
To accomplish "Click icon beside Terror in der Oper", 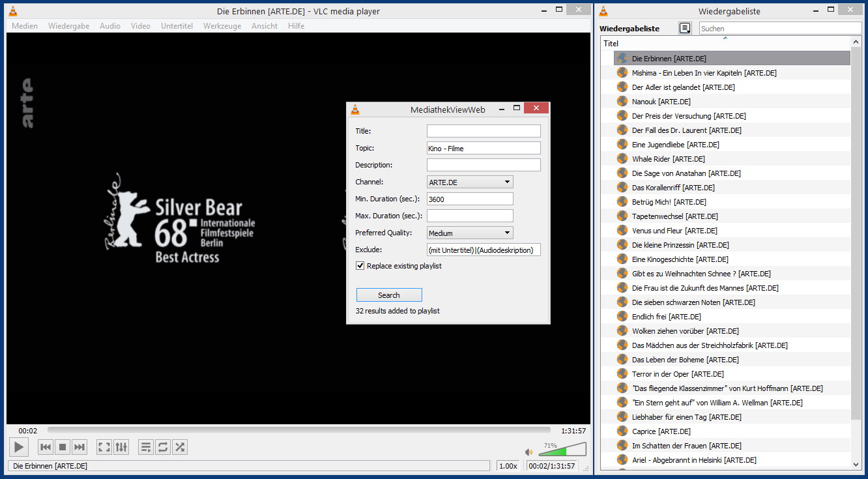I will pos(622,373).
